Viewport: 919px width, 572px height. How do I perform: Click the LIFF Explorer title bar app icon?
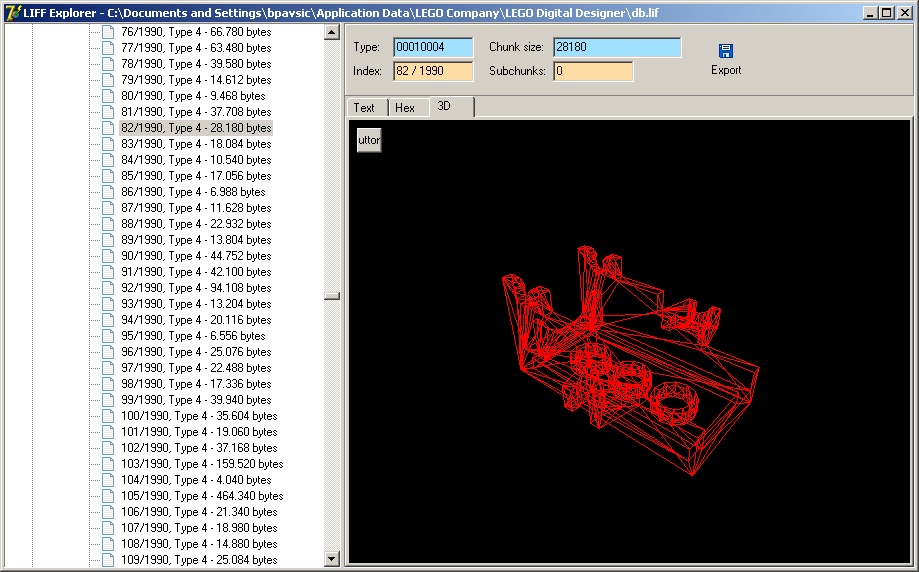tap(12, 13)
